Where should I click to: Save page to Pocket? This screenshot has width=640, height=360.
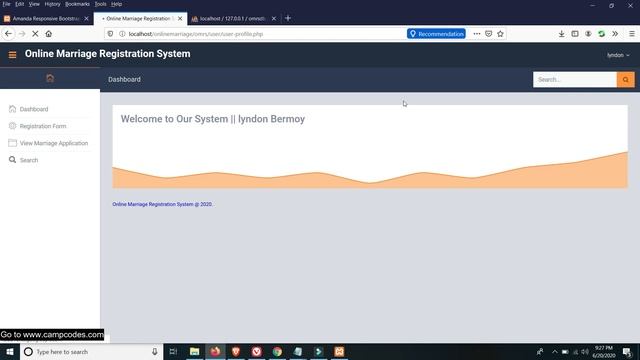[489, 34]
